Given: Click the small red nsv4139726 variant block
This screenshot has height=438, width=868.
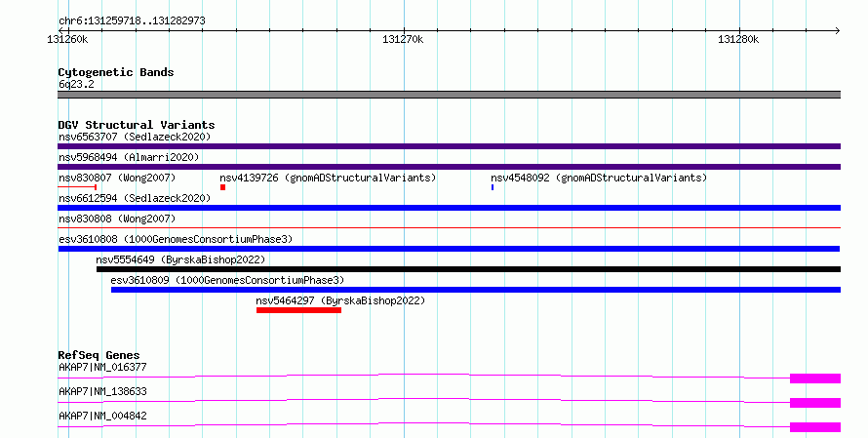Looking at the screenshot, I should (222, 187).
